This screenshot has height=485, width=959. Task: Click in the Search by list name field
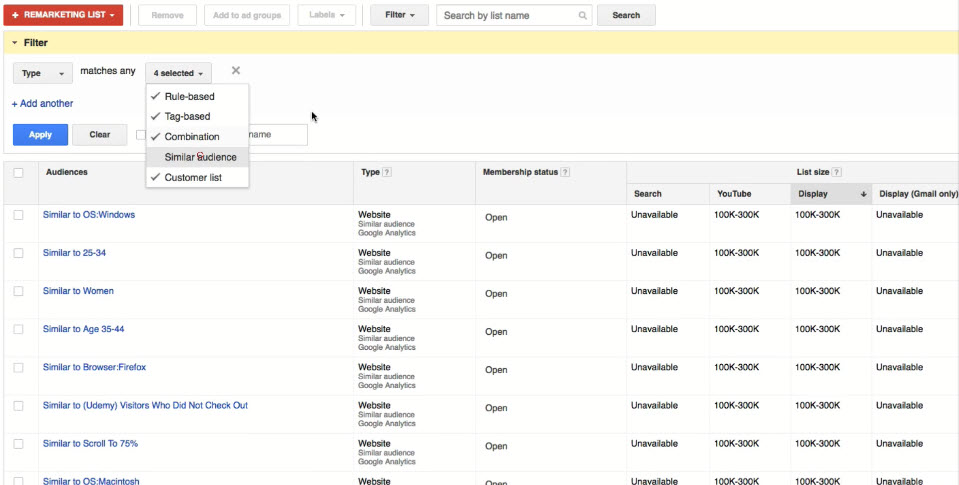click(508, 16)
